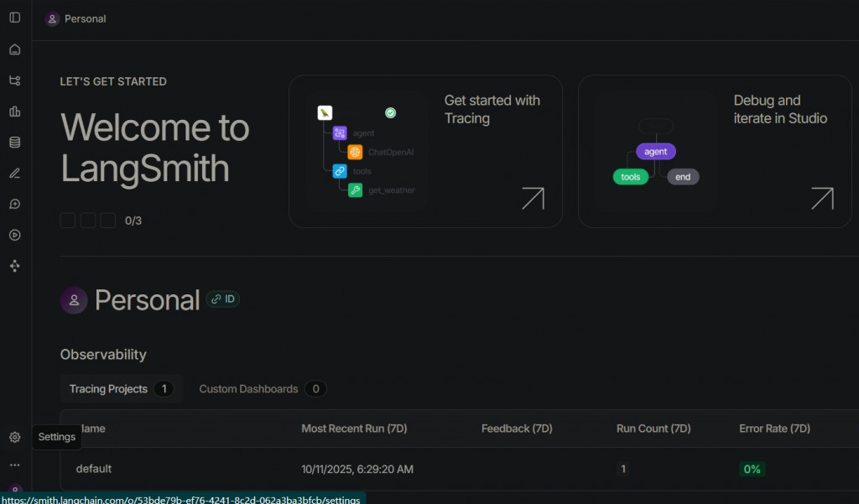Open Tracing Projects sidebar icon
Screen dimensions: 859x504
pos(15,81)
